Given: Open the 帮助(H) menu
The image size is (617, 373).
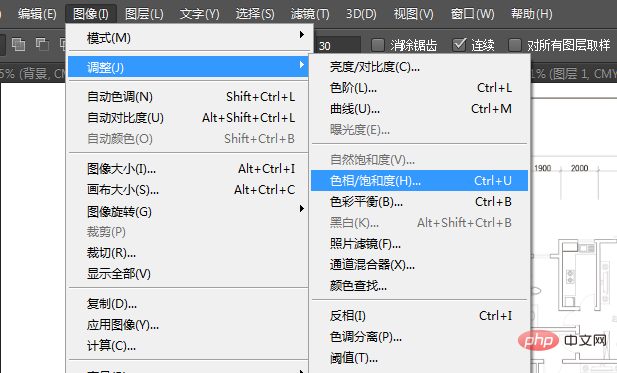Looking at the screenshot, I should coord(532,14).
